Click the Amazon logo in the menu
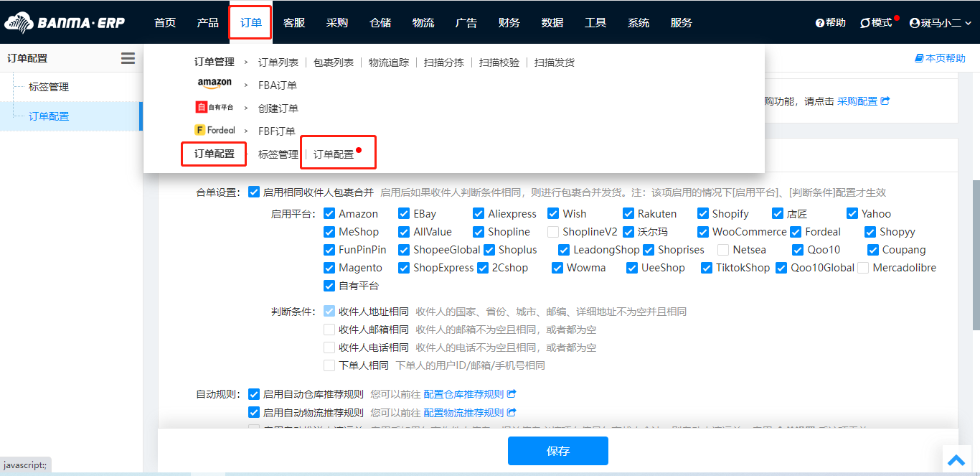This screenshot has width=980, height=476. point(215,85)
